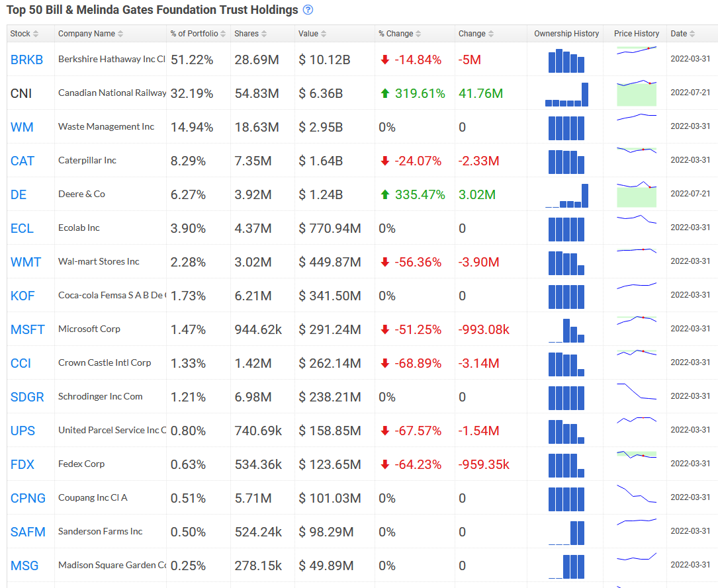Click the Ownership History column header
The width and height of the screenshot is (718, 588).
click(x=566, y=34)
